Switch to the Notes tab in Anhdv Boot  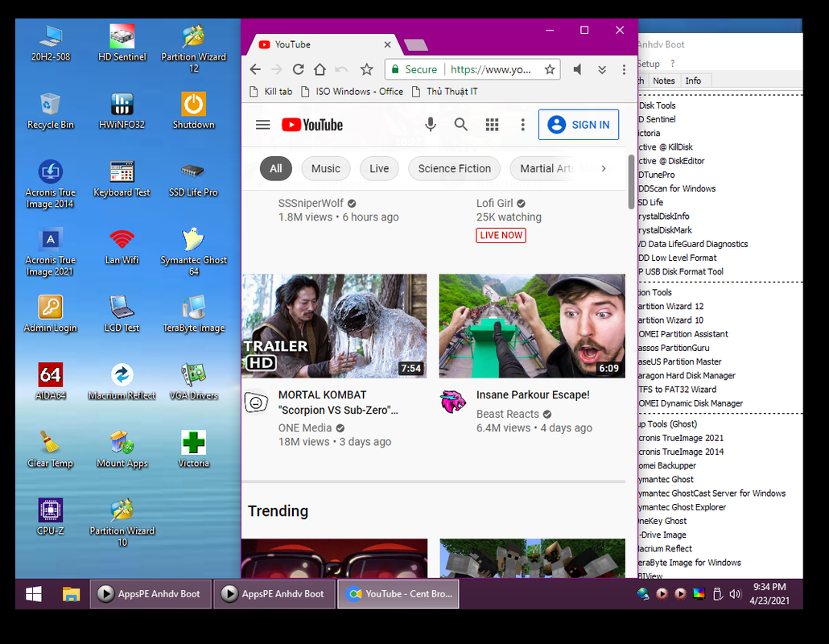[663, 80]
